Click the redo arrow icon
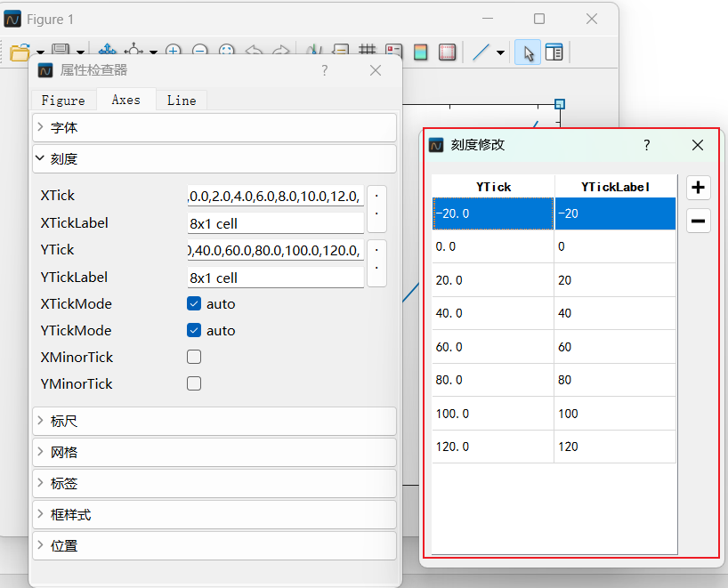The width and height of the screenshot is (728, 588). [x=280, y=50]
